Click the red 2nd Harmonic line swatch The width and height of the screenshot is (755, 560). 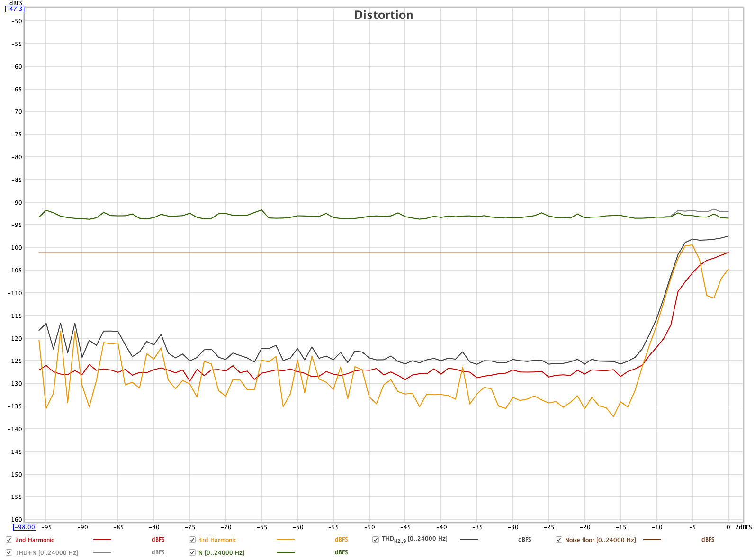102,540
